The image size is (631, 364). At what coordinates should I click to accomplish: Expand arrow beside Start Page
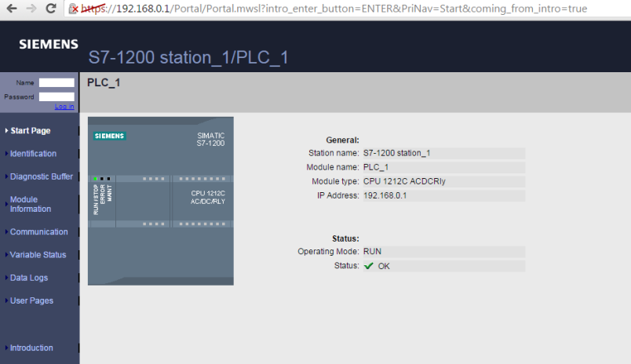[x=6, y=131]
